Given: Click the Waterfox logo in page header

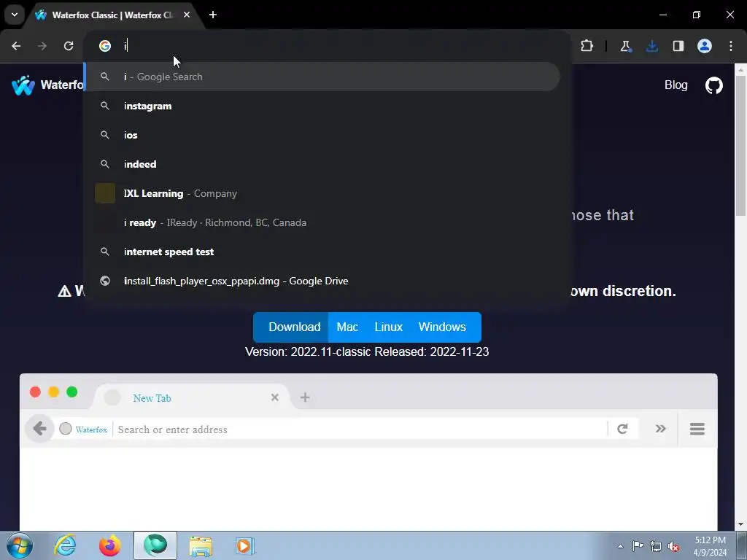Looking at the screenshot, I should pos(23,85).
